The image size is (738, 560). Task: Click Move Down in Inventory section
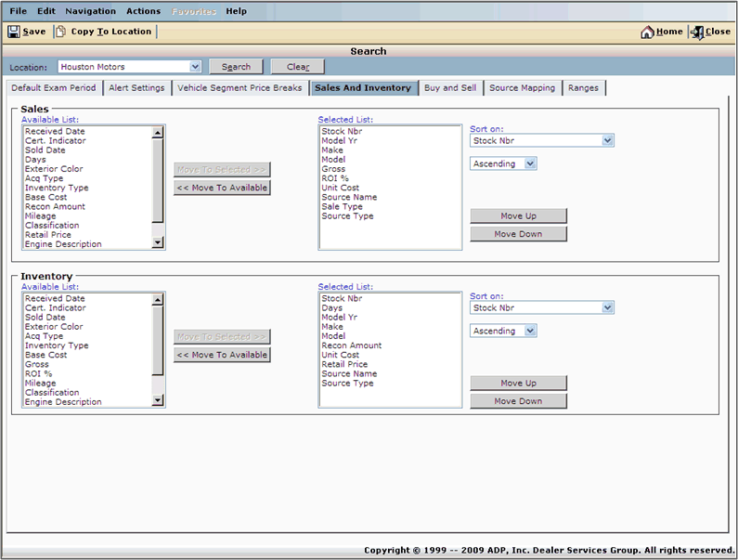pyautogui.click(x=518, y=401)
